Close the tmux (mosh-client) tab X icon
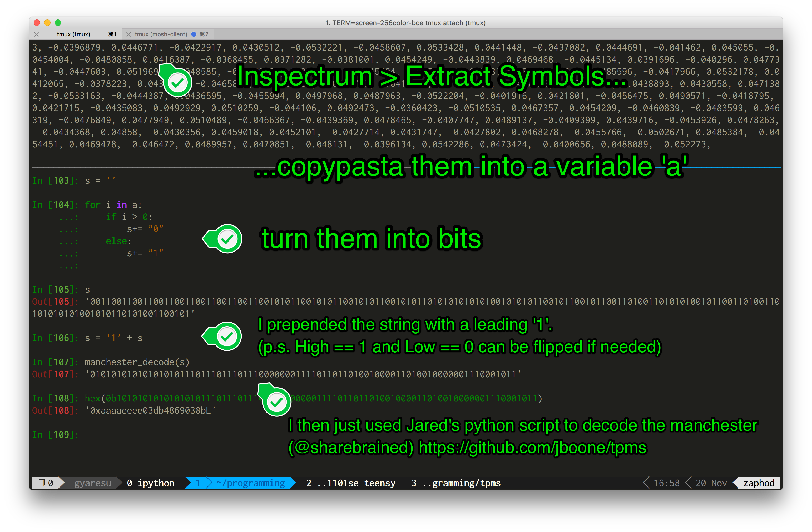 click(x=129, y=34)
